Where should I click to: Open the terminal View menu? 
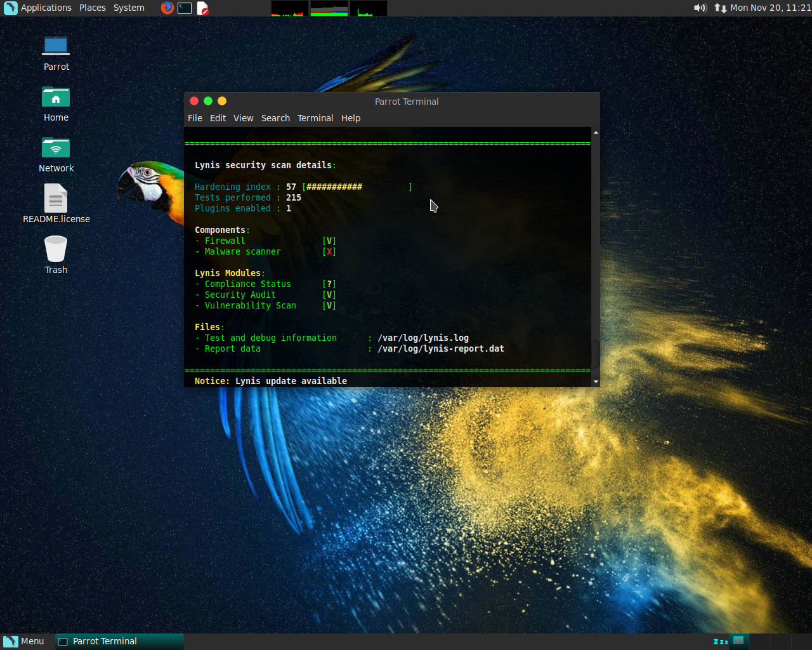(243, 118)
